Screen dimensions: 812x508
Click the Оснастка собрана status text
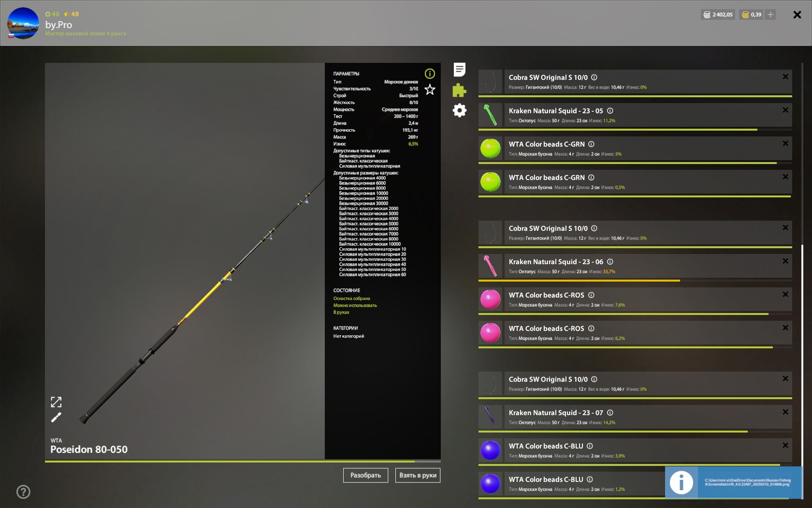pos(351,299)
